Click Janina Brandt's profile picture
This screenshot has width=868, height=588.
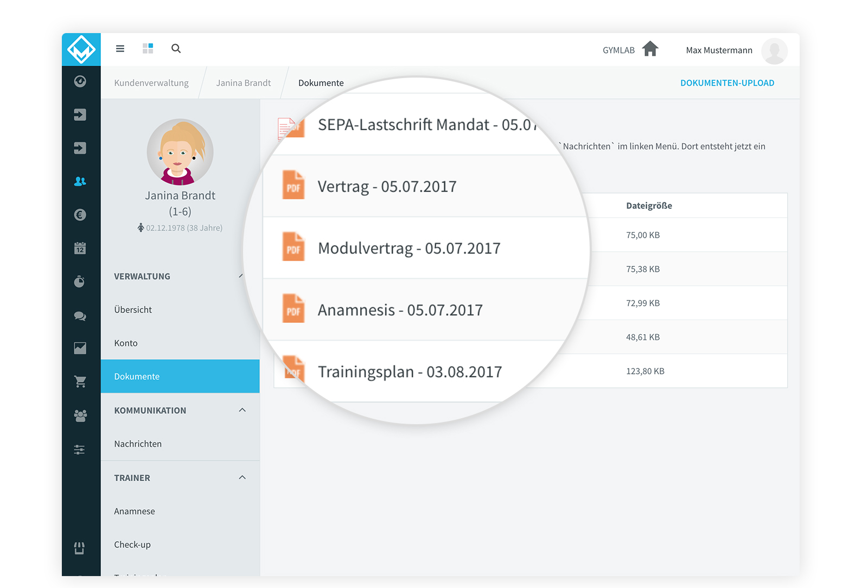[180, 152]
